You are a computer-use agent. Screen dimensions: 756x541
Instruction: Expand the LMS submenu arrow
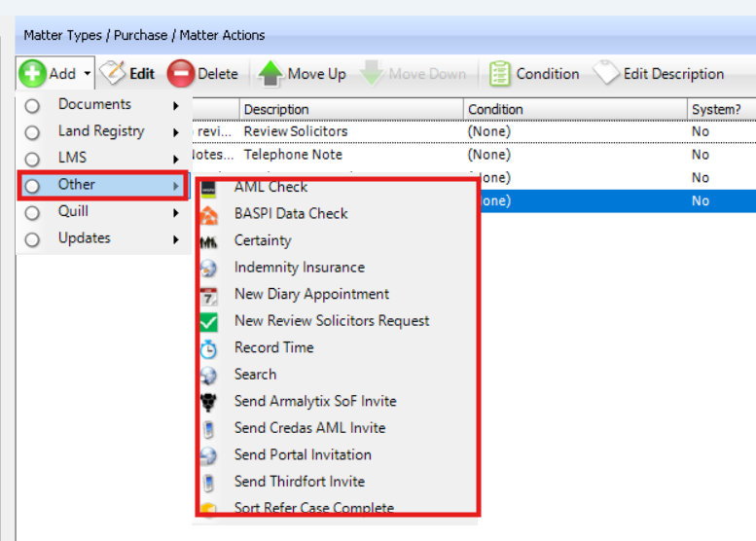tap(176, 160)
